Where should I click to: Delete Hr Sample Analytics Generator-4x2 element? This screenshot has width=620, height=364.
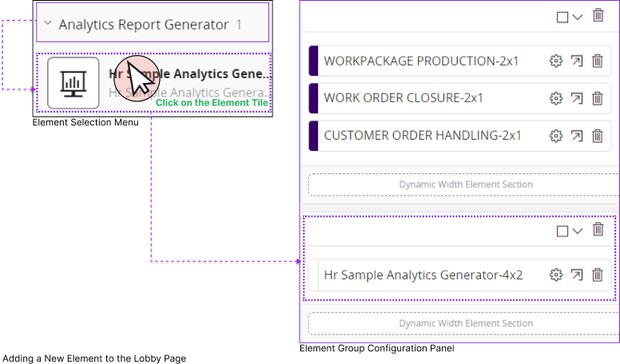(597, 275)
